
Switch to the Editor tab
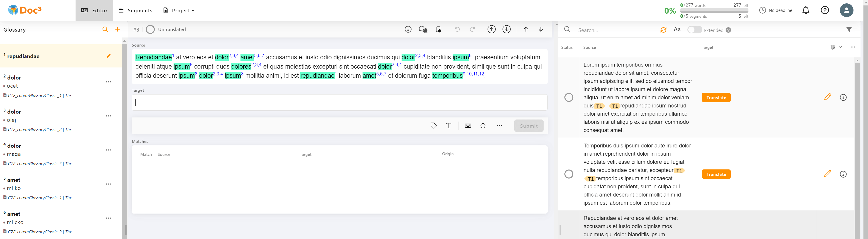(94, 10)
